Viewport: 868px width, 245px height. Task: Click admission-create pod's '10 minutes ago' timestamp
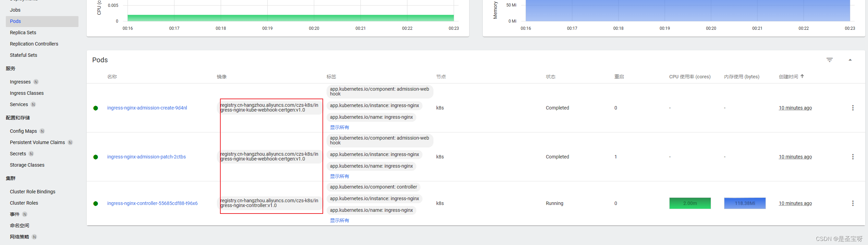point(795,108)
